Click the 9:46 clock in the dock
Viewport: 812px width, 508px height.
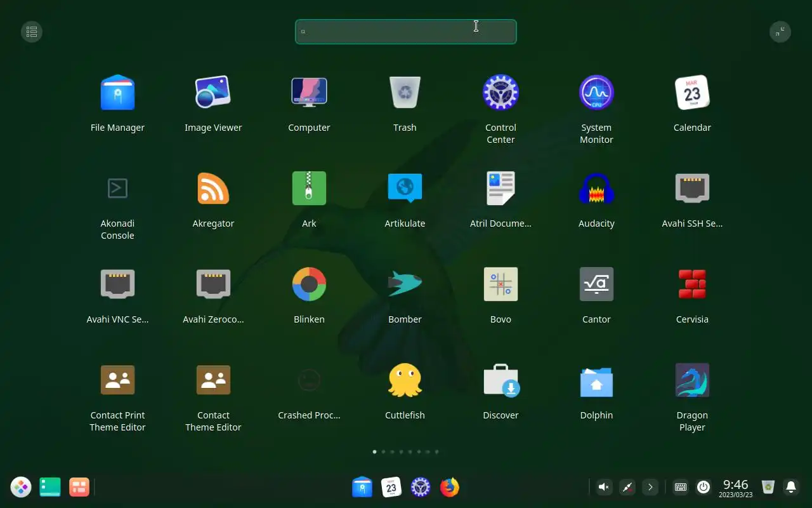pyautogui.click(x=736, y=488)
